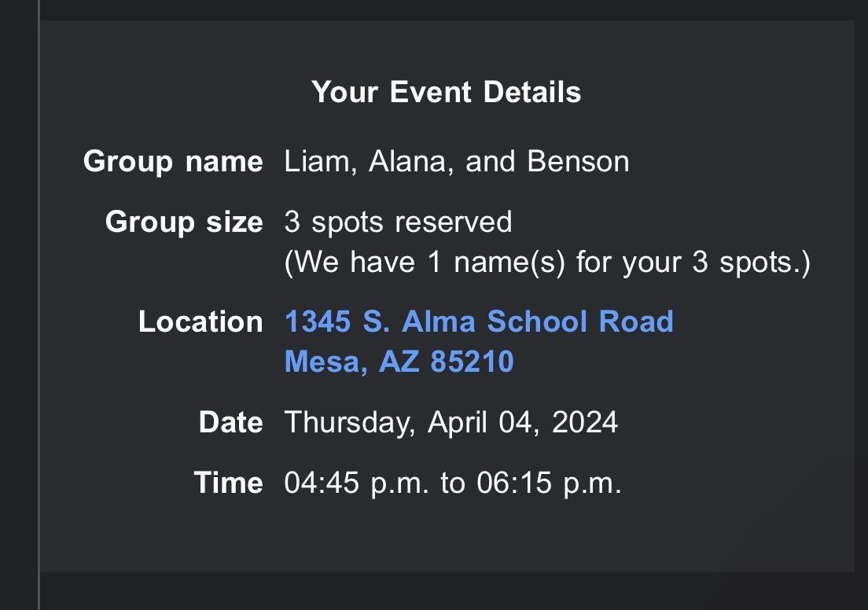Click the 3 spots reserved text
The height and width of the screenshot is (610, 868).
coord(398,222)
